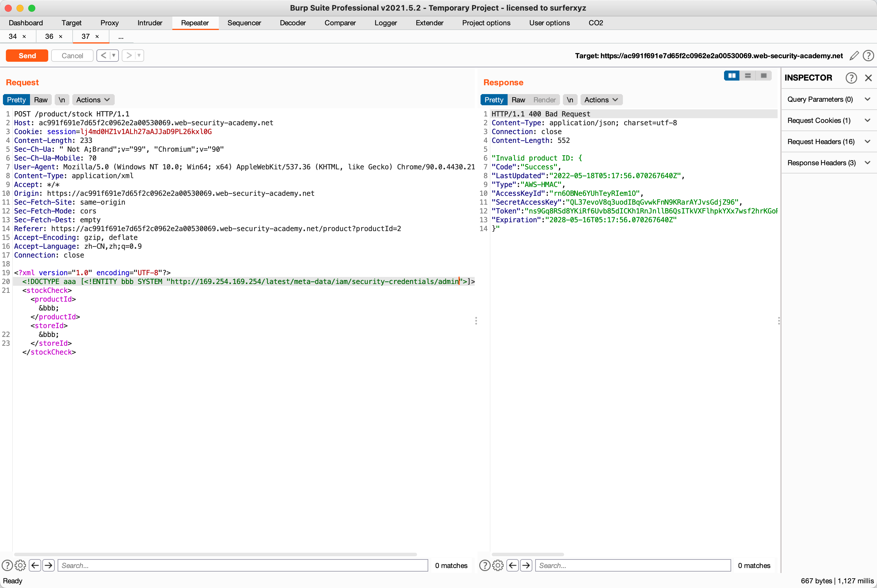Click request pane horizontal scrollbar

coord(215,554)
